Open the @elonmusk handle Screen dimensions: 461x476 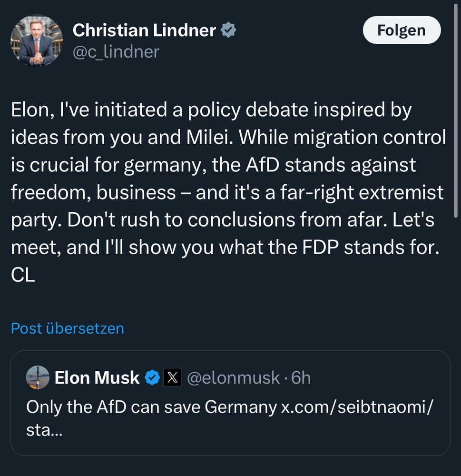click(233, 378)
